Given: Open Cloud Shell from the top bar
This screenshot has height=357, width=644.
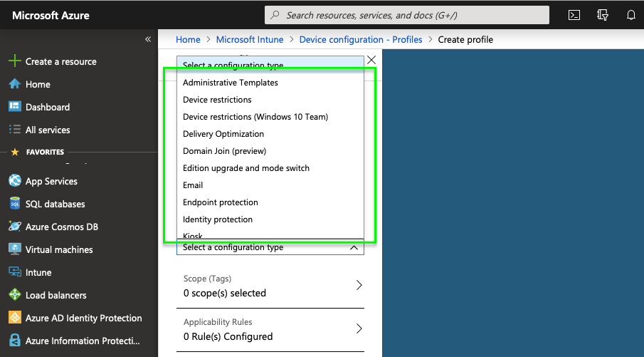Looking at the screenshot, I should pyautogui.click(x=574, y=15).
